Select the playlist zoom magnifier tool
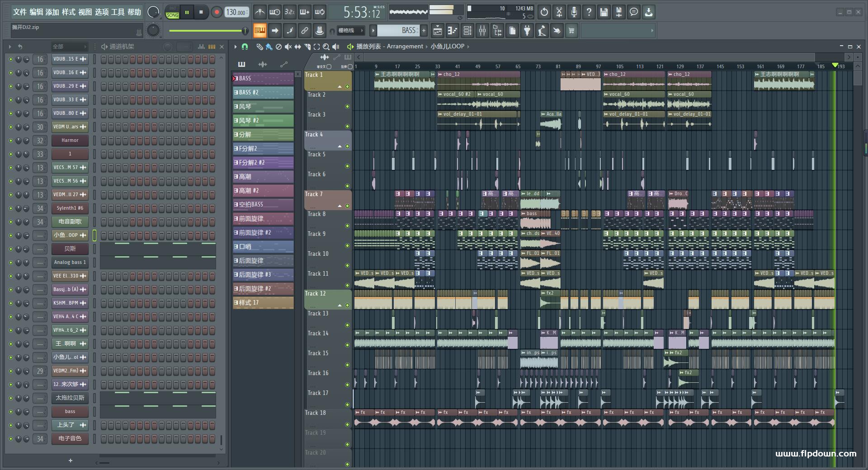Screen dimensions: 868x470 [x=326, y=47]
